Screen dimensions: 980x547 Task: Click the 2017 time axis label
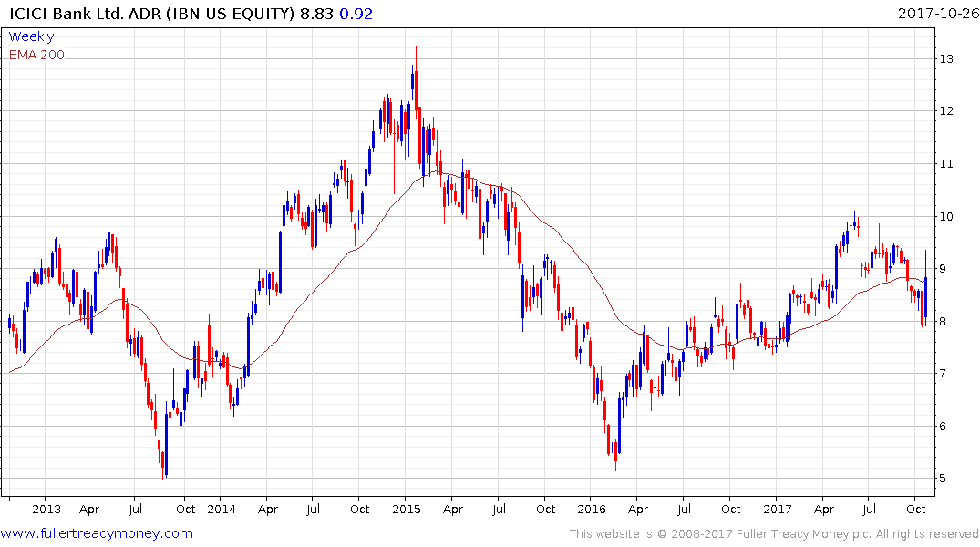coord(777,509)
